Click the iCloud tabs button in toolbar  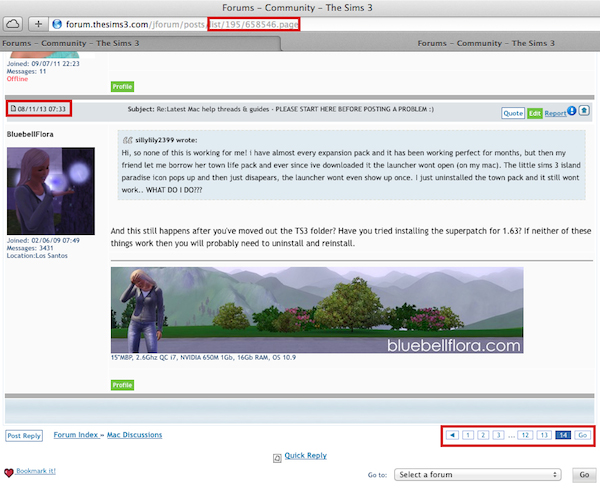pos(13,24)
